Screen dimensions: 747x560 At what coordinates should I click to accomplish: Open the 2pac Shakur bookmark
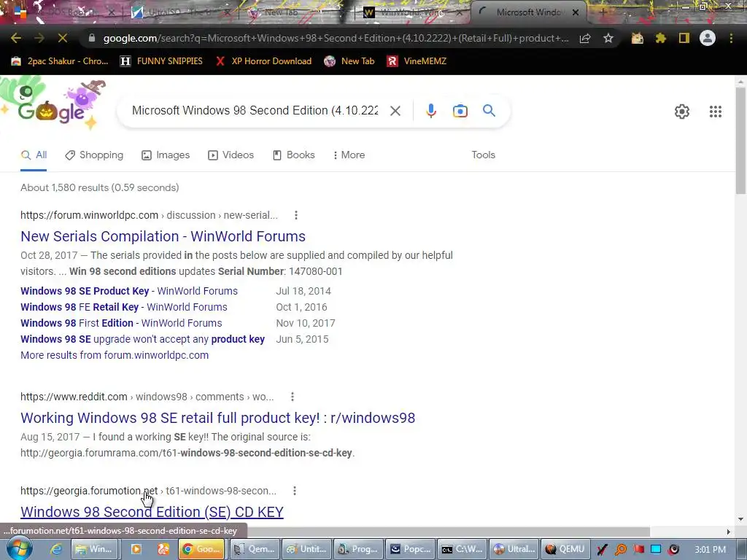click(x=60, y=61)
